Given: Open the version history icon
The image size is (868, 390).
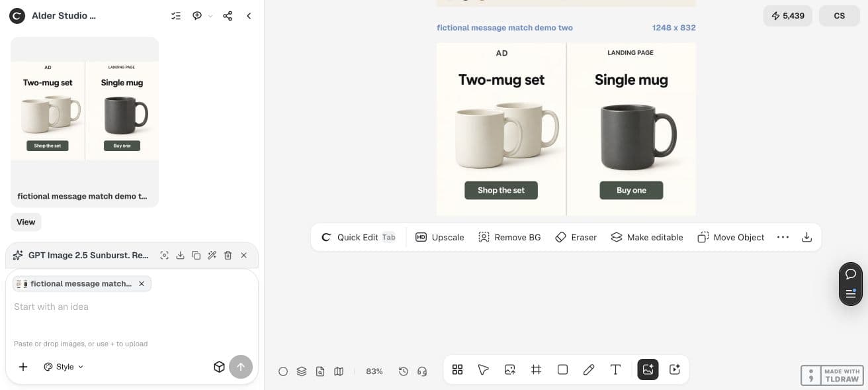Looking at the screenshot, I should tap(404, 371).
